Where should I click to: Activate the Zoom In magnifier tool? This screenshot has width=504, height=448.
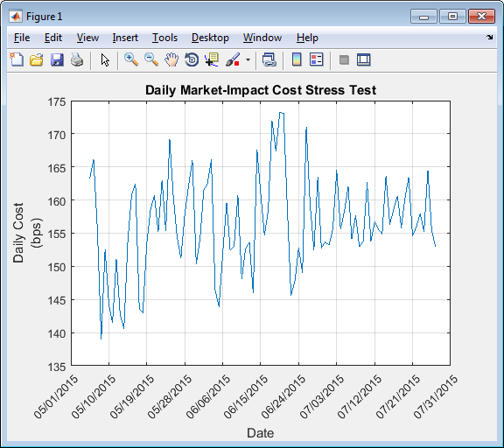[131, 59]
